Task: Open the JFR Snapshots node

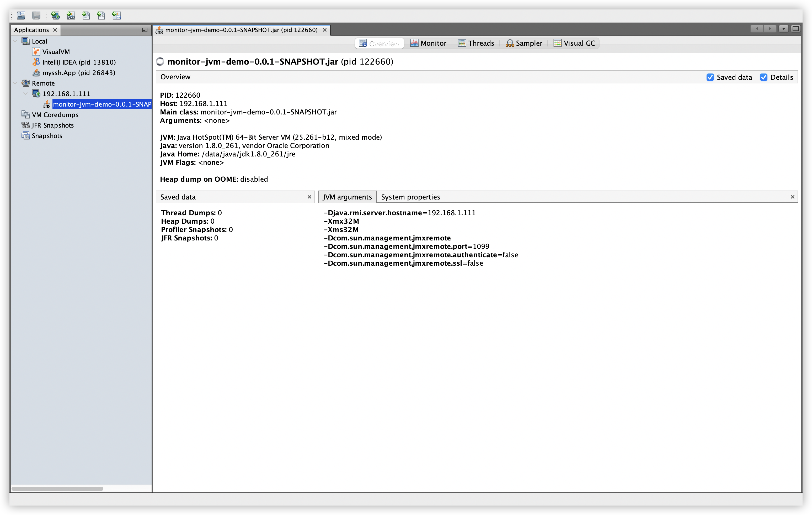Action: tap(53, 125)
